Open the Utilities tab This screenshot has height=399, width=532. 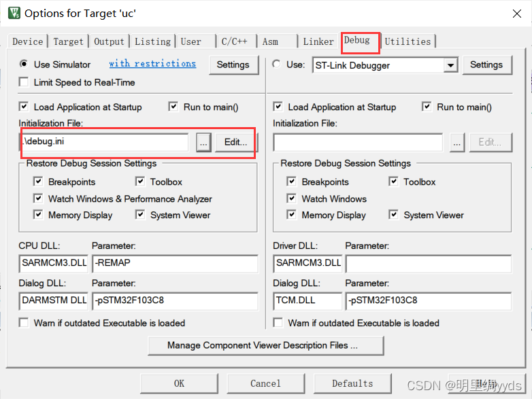tap(408, 41)
